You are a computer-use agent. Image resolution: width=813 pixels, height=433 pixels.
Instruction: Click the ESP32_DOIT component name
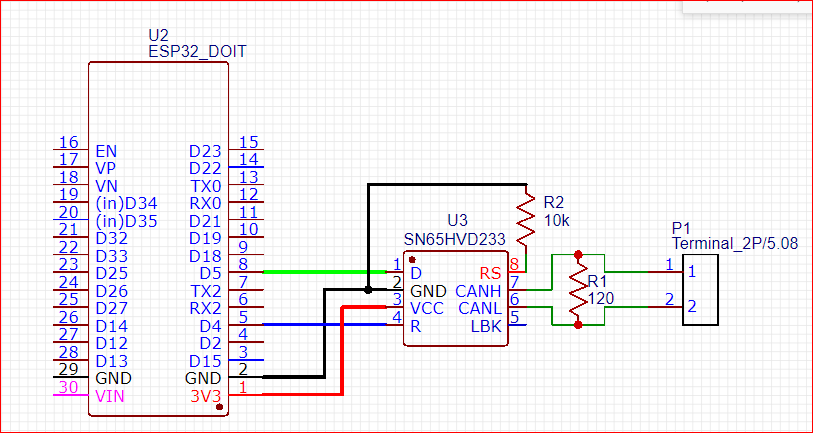point(198,52)
